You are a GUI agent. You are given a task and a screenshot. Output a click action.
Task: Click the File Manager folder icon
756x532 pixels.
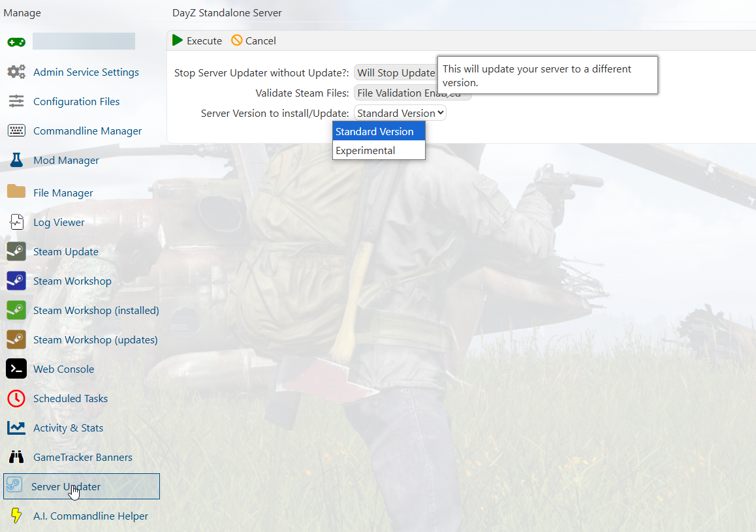16,191
